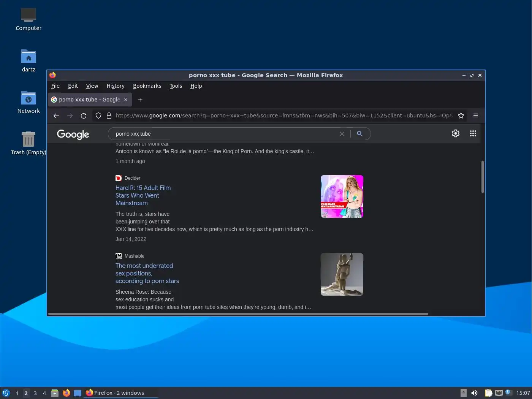532x399 pixels.
Task: Click the Mashable article thumbnail
Action: (x=342, y=274)
